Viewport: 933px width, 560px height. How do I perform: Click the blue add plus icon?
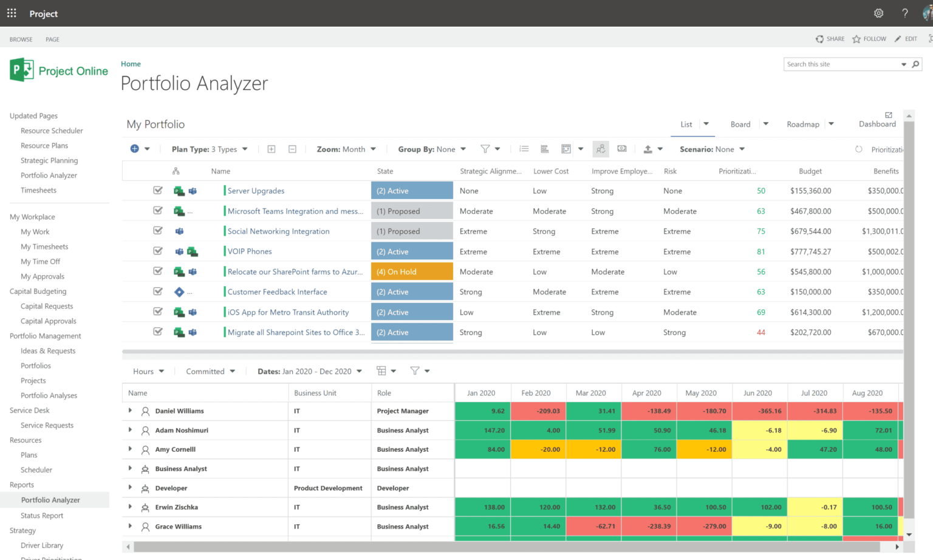click(x=135, y=149)
